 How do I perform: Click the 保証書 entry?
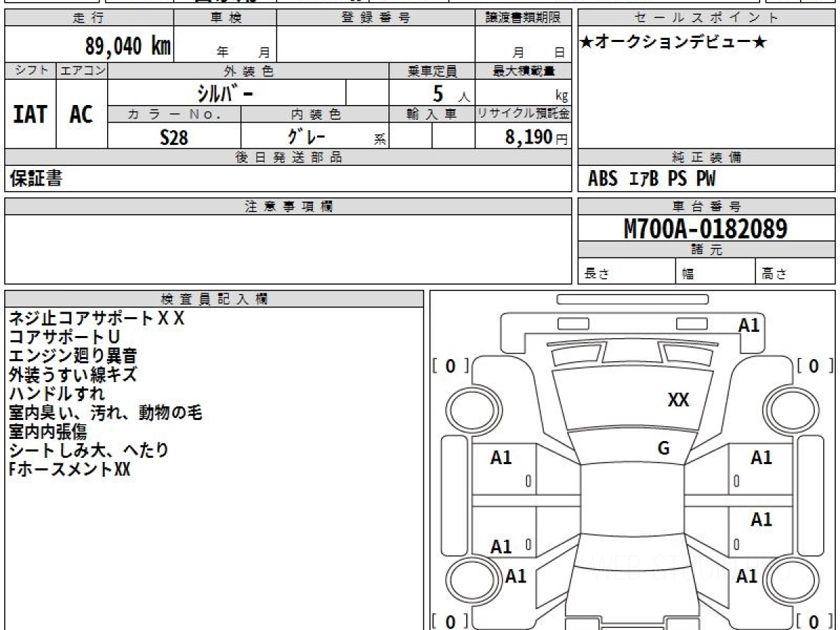36,178
